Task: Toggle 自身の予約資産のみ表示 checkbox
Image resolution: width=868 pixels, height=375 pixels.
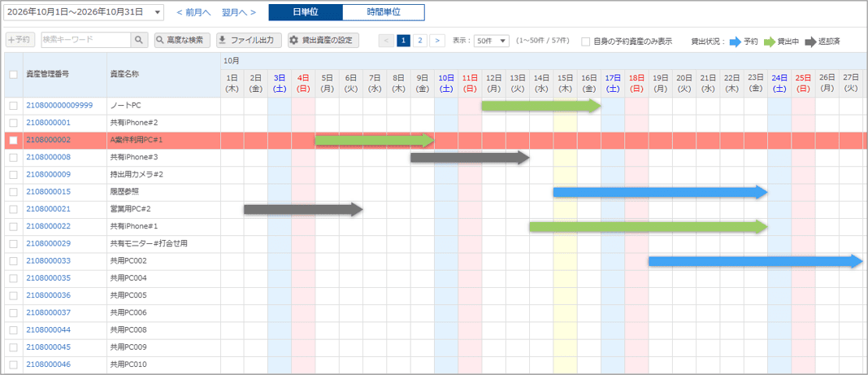Action: click(x=586, y=41)
